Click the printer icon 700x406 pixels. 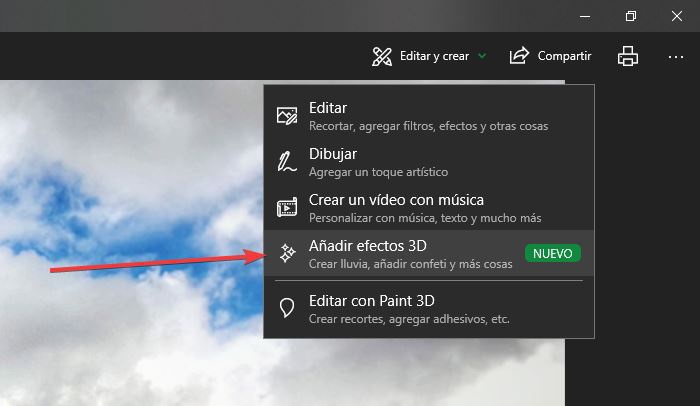628,56
